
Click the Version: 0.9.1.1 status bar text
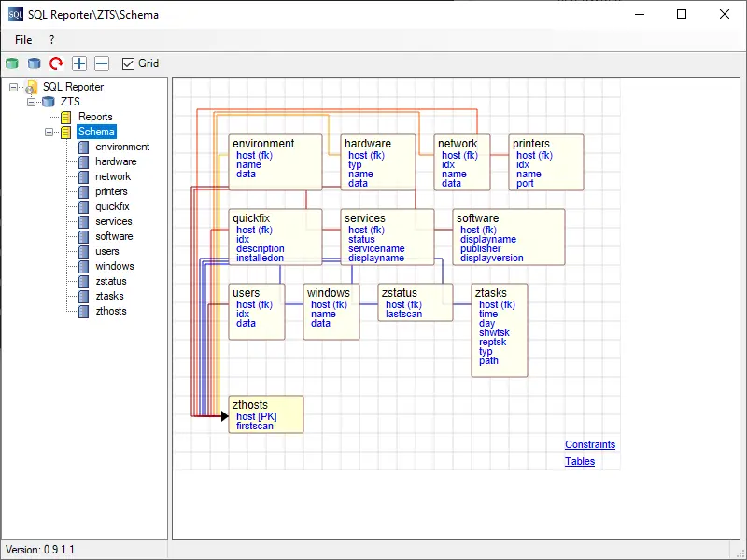point(40,550)
